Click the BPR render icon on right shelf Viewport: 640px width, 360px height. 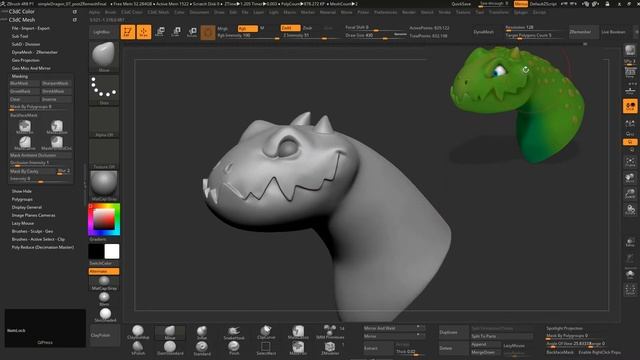coord(630,51)
